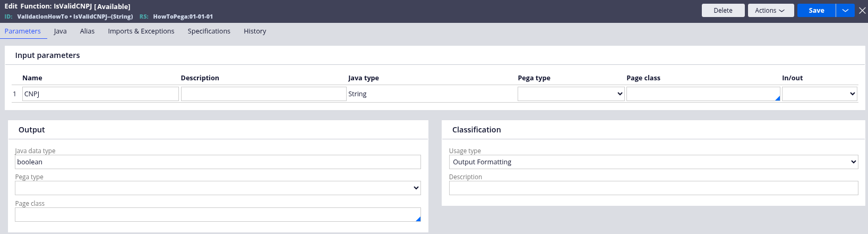Click the Delete button

point(723,11)
